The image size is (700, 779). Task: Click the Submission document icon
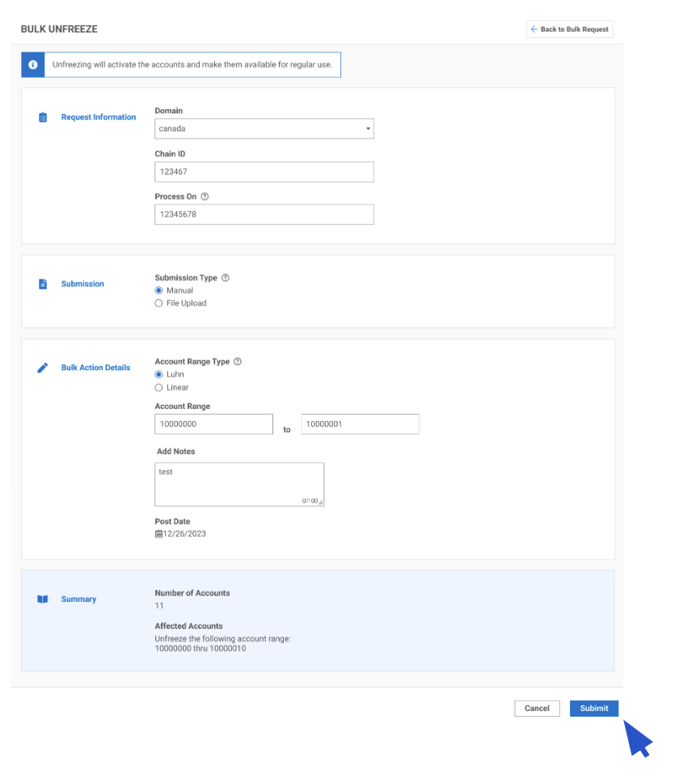pos(43,284)
